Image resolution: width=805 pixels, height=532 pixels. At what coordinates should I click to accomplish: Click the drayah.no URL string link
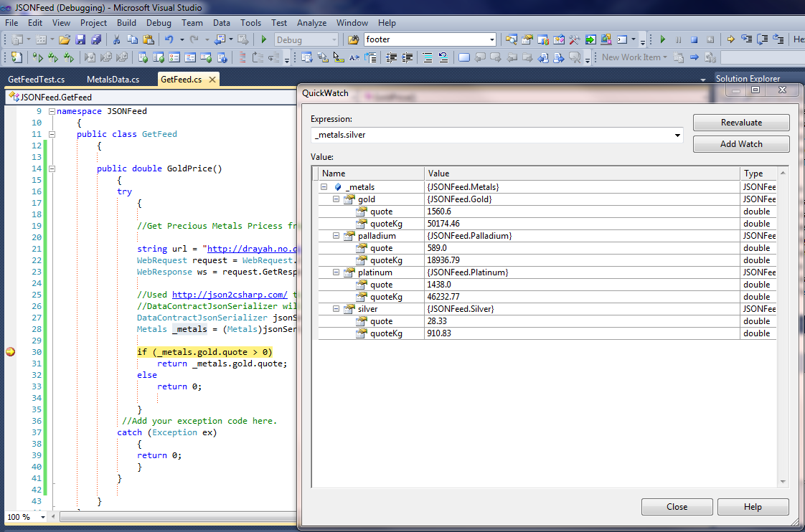[252, 249]
